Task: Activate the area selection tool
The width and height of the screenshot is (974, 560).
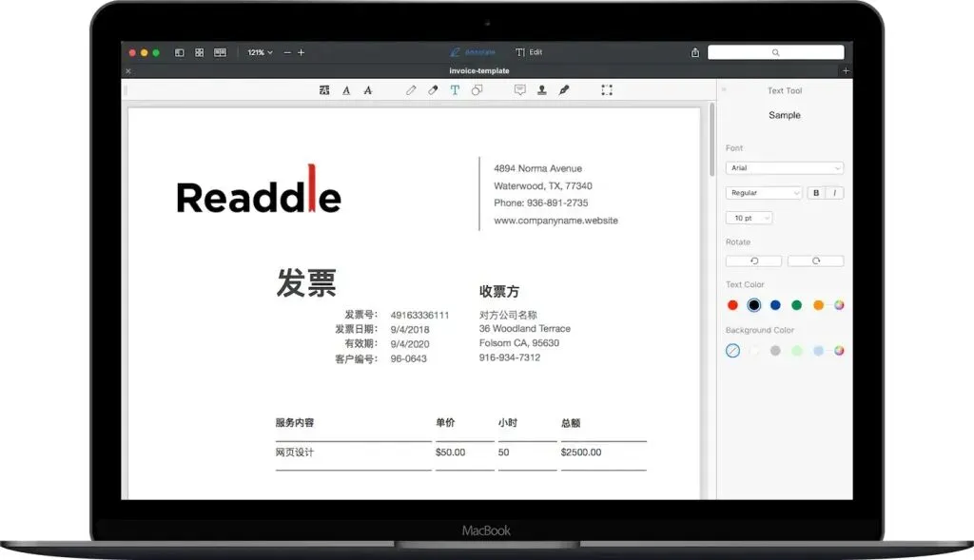Action: tap(607, 90)
